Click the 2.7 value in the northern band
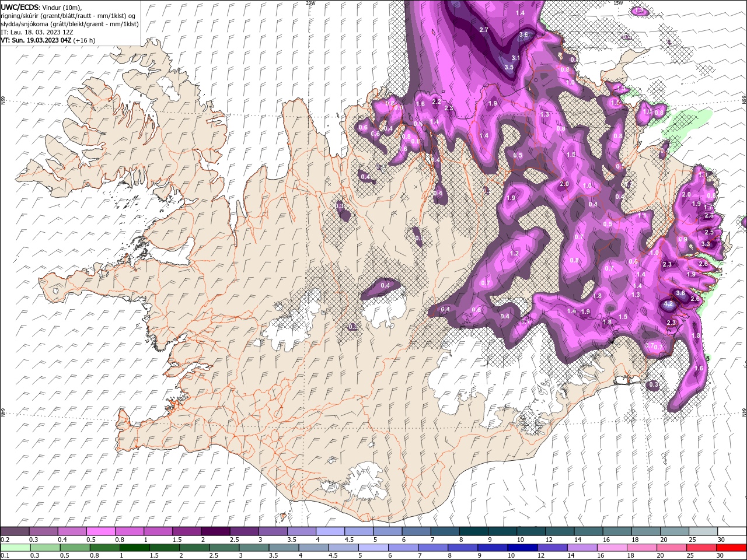Image resolution: width=747 pixels, height=560 pixels. tap(484, 30)
